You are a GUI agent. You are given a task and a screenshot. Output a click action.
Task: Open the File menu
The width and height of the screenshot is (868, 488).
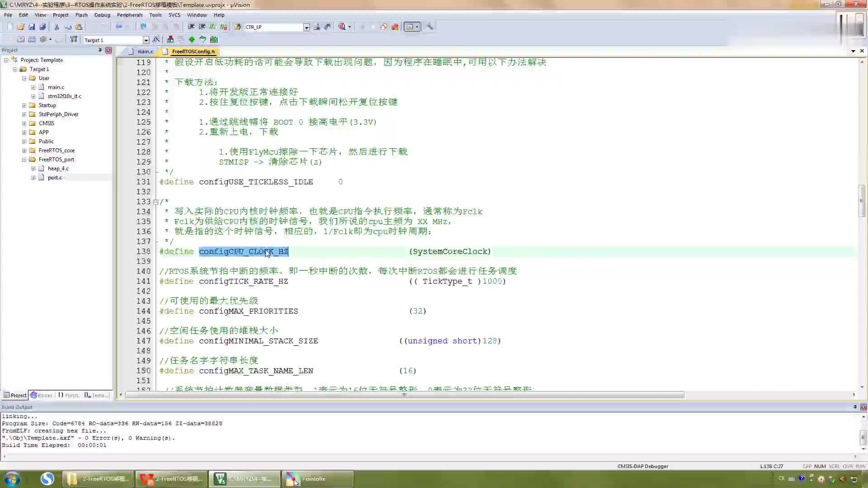(8, 15)
